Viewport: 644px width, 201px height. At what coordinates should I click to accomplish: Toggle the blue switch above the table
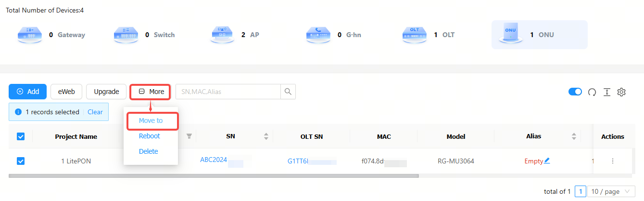coord(575,92)
